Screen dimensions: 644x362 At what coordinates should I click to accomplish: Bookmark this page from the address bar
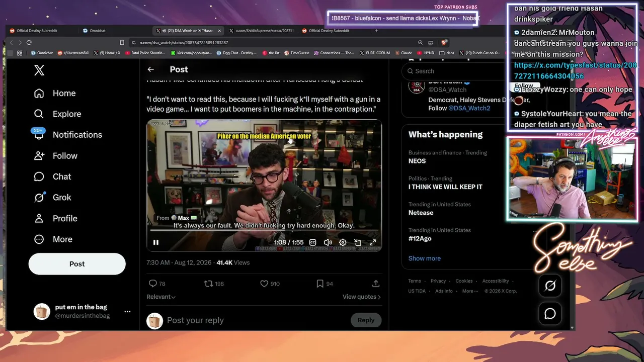pos(122,43)
